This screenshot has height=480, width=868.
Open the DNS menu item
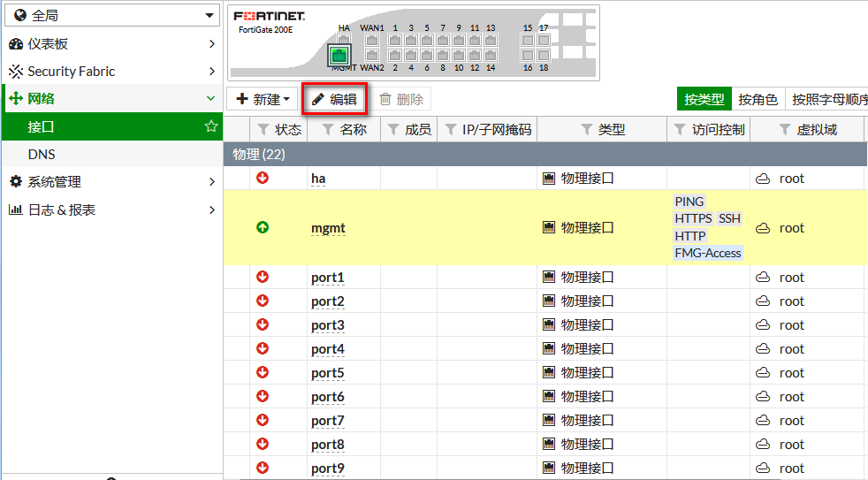tap(42, 154)
